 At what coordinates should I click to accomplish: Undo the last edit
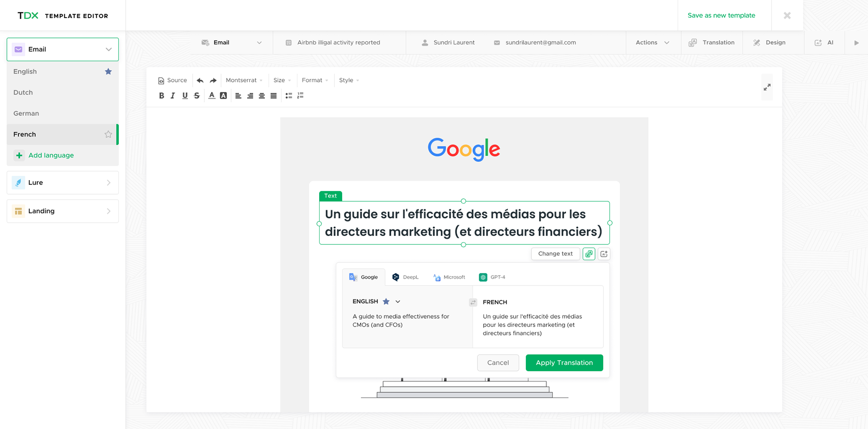click(x=200, y=80)
